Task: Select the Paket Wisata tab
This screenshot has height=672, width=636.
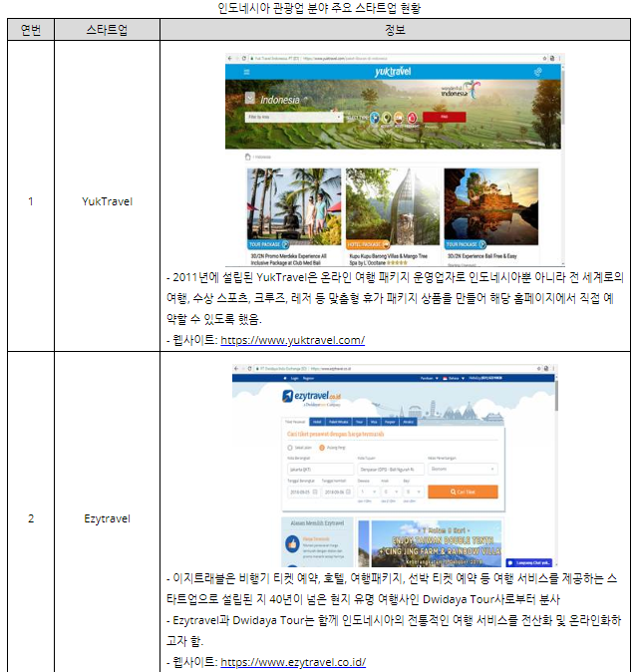Action: [x=339, y=422]
